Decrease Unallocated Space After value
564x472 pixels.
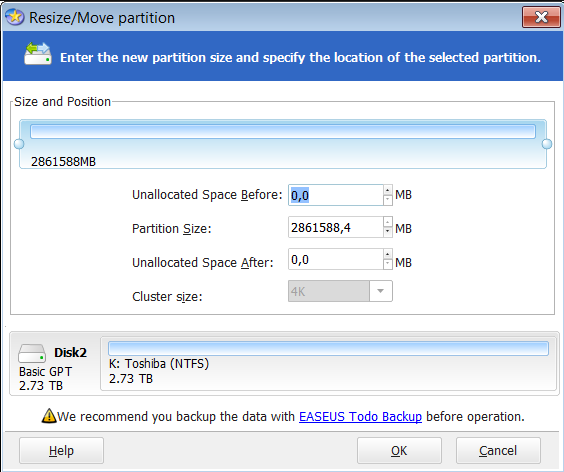pos(387,264)
